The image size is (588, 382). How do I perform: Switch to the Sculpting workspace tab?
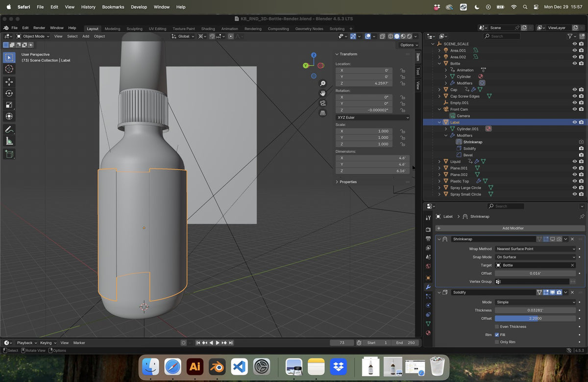(134, 28)
